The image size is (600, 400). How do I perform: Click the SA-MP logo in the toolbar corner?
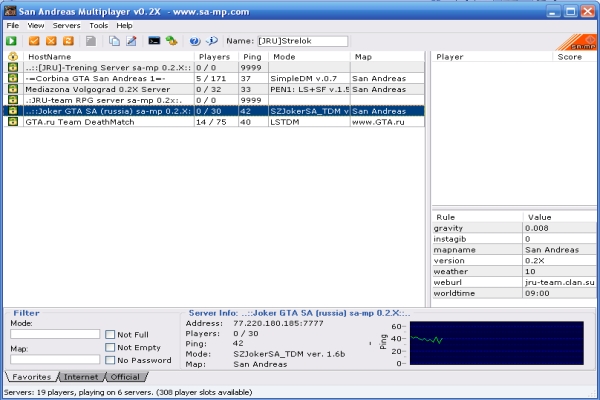click(577, 42)
